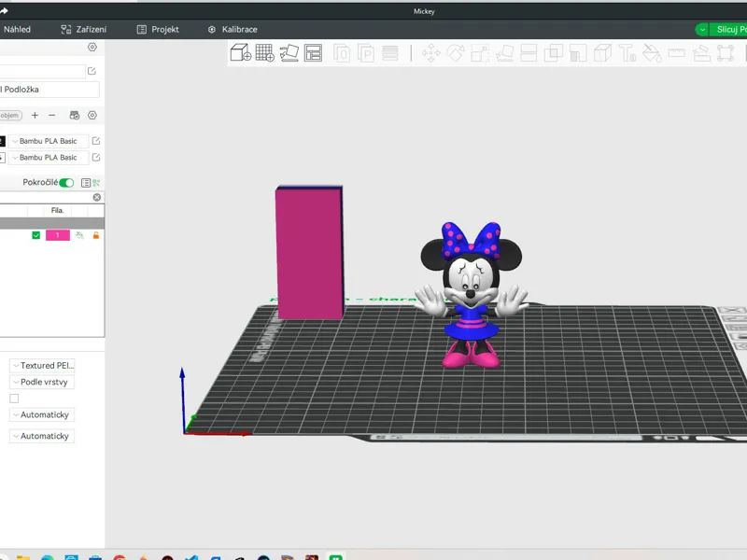This screenshot has height=560, width=747.
Task: Click the support painting icon in object row
Action: pos(79,235)
